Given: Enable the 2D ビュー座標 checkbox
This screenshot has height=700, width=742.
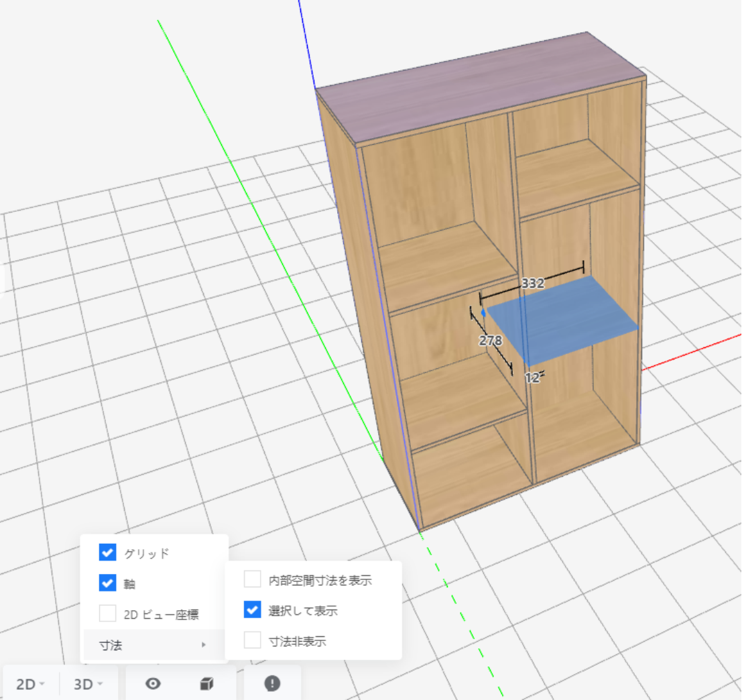Looking at the screenshot, I should click(107, 614).
